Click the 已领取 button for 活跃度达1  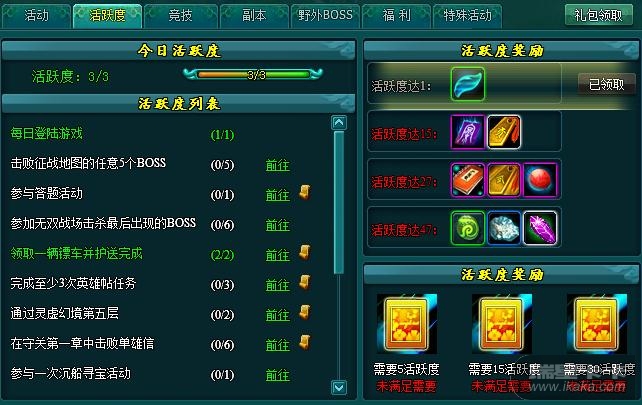pyautogui.click(x=606, y=84)
